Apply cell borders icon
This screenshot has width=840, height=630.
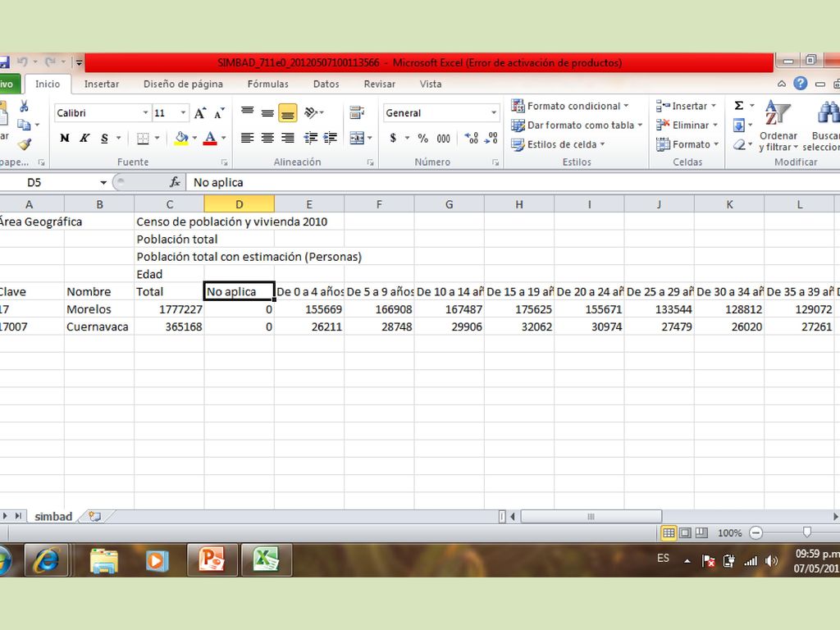[x=143, y=138]
